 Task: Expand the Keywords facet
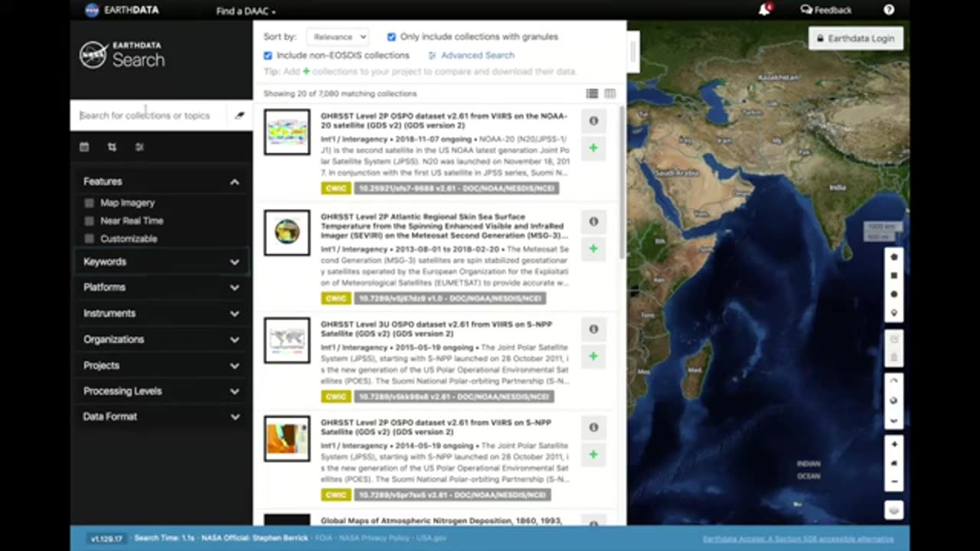[161, 262]
